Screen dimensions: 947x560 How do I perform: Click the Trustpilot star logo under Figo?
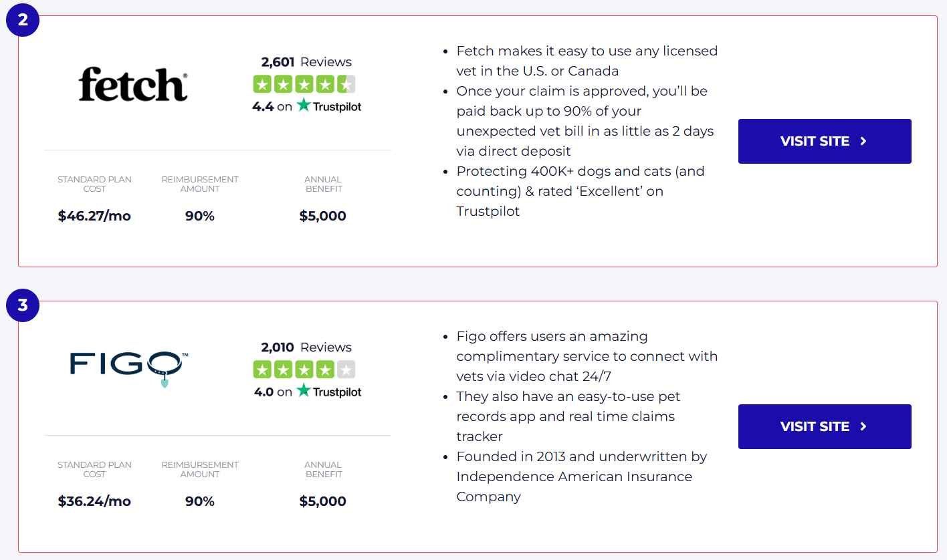pyautogui.click(x=304, y=390)
